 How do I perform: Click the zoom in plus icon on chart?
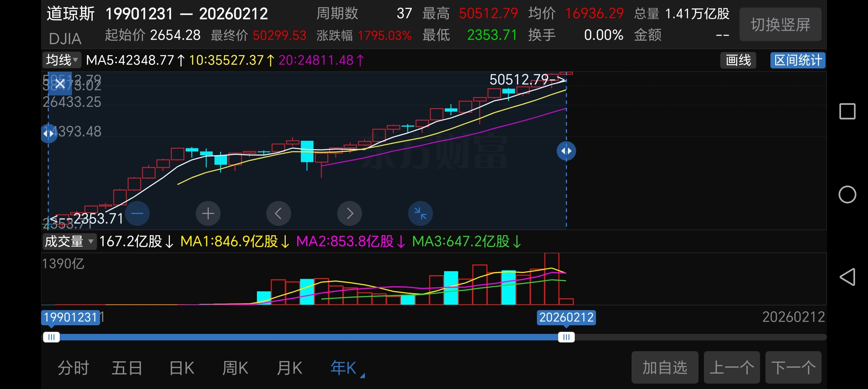click(208, 214)
